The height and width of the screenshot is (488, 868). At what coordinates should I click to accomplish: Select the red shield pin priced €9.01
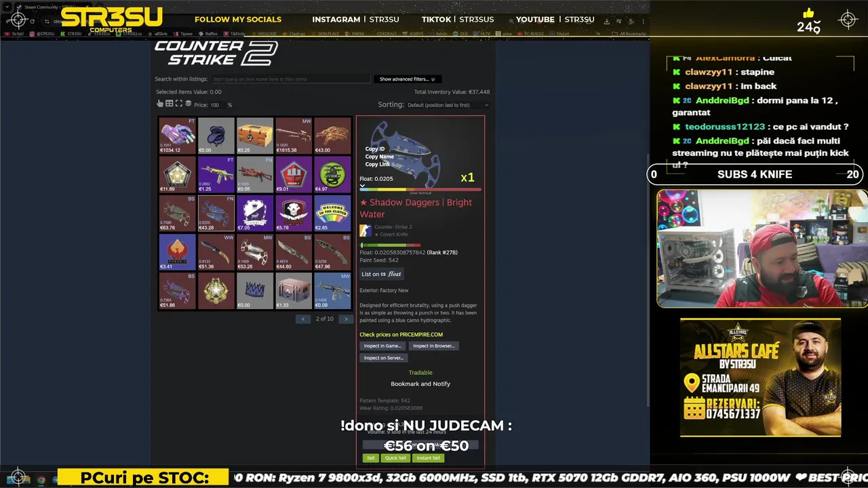pyautogui.click(x=294, y=174)
